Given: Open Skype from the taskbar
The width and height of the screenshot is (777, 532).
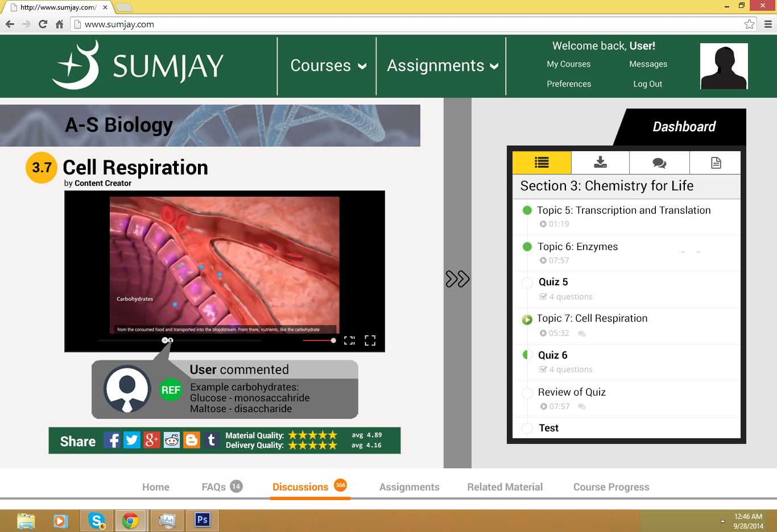Looking at the screenshot, I should tap(97, 521).
